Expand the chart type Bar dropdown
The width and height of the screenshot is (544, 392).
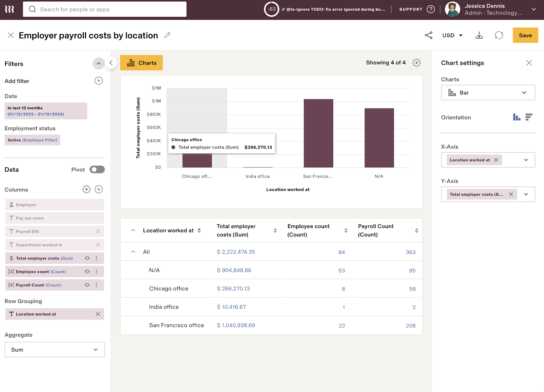click(x=488, y=93)
